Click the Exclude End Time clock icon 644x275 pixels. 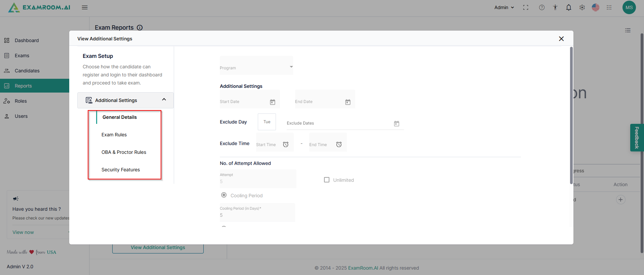coord(339,144)
